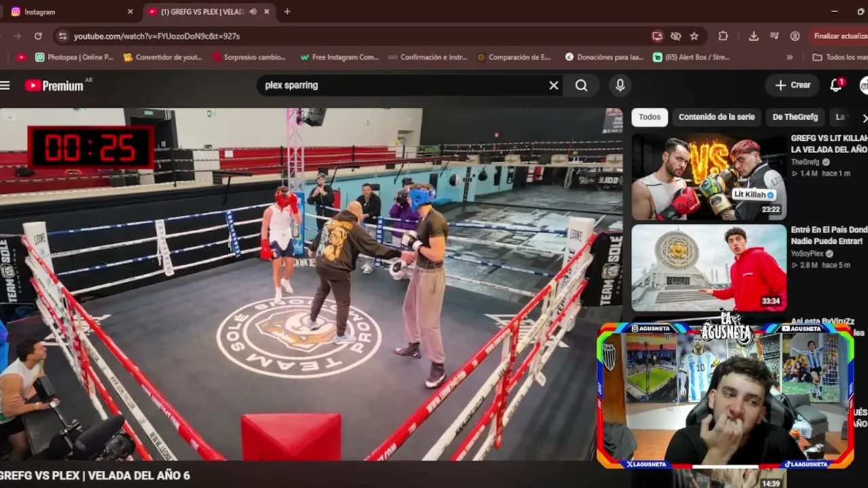Open the crossed-eye tracking protection icon
Image resolution: width=868 pixels, height=488 pixels.
click(x=675, y=36)
